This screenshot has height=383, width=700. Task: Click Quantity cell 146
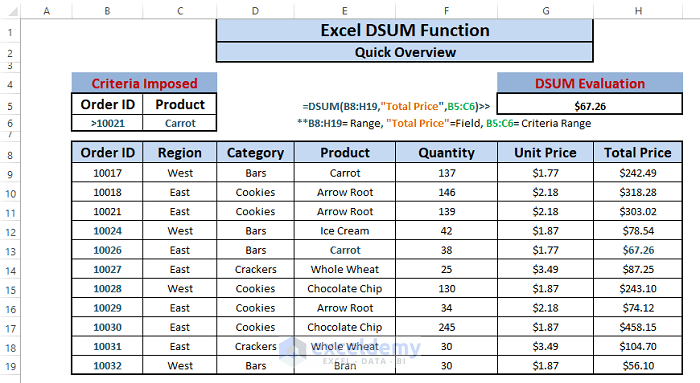pyautogui.click(x=446, y=192)
